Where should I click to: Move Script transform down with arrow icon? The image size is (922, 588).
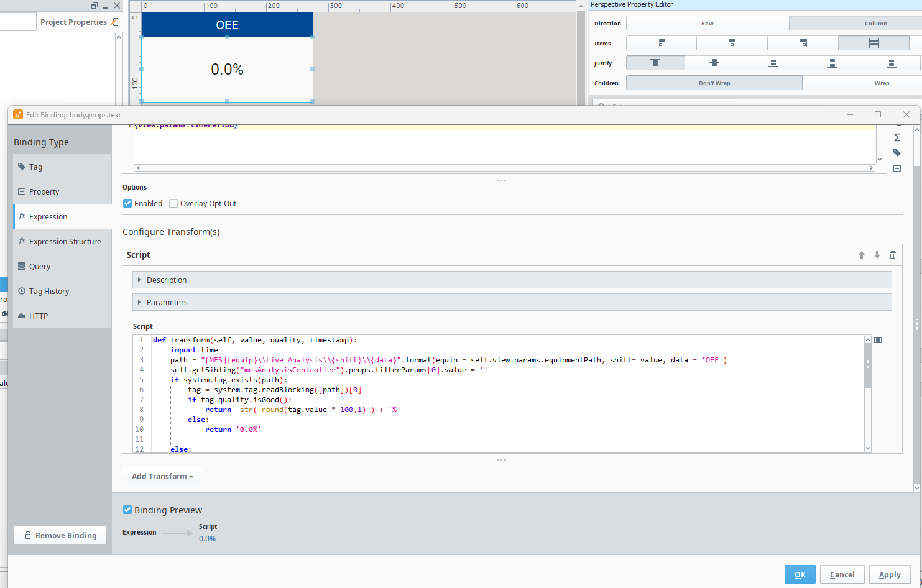(877, 255)
